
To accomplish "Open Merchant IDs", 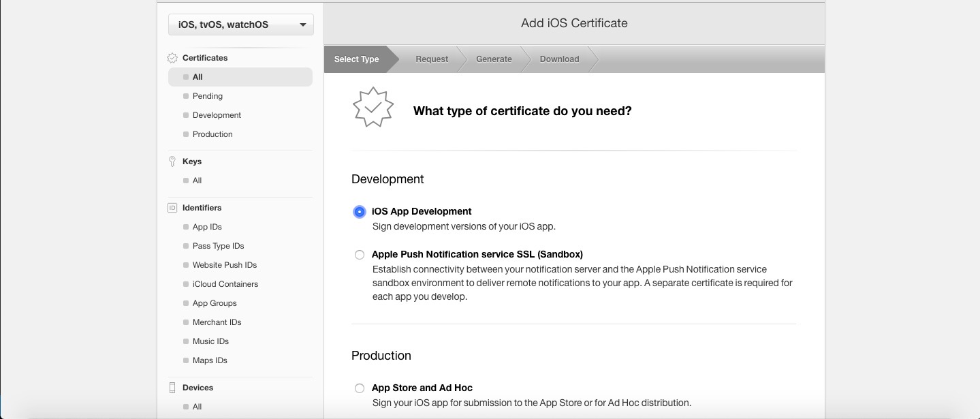I will pos(217,322).
